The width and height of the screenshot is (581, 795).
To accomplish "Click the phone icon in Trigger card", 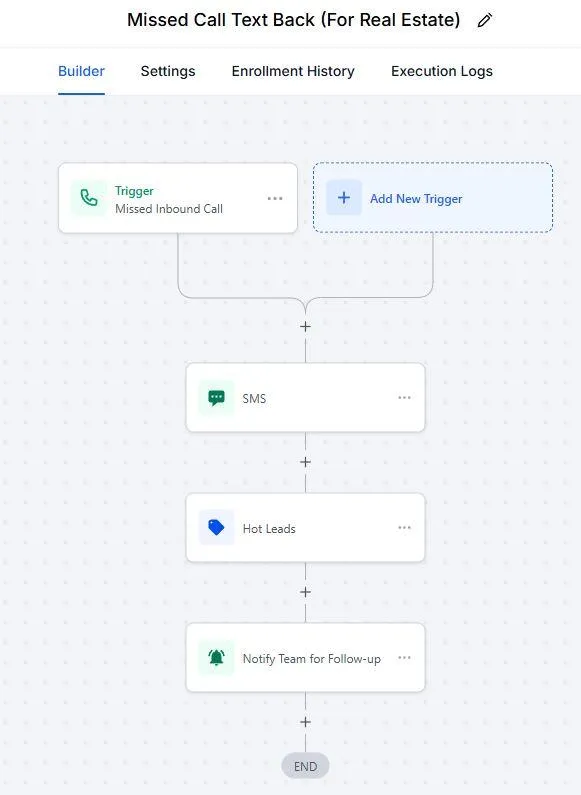I will [x=89, y=198].
